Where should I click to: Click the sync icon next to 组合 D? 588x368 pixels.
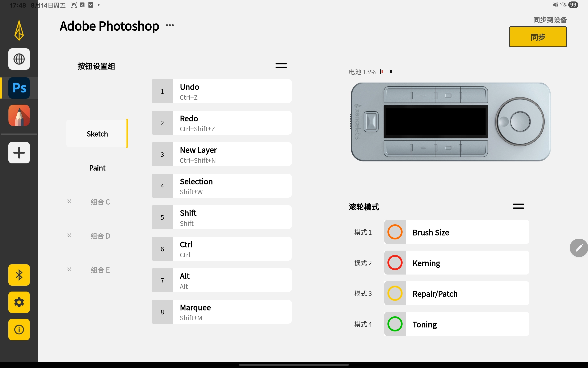[69, 236]
